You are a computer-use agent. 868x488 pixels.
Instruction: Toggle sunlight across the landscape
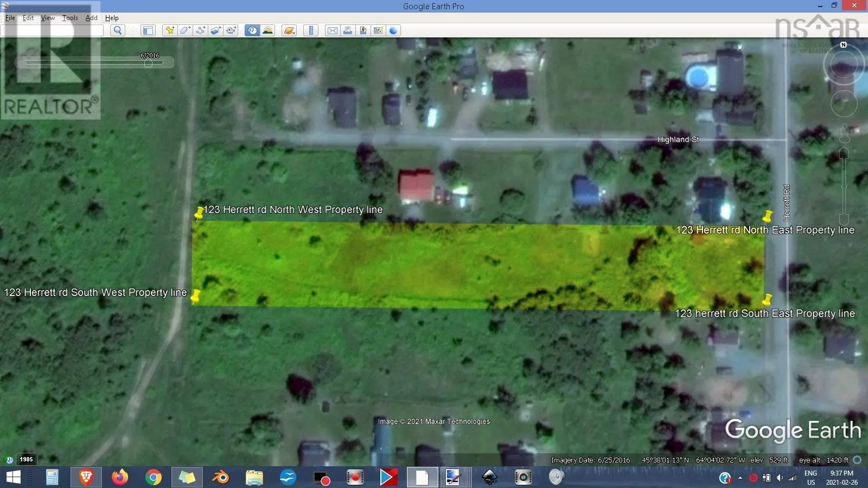pyautogui.click(x=267, y=30)
